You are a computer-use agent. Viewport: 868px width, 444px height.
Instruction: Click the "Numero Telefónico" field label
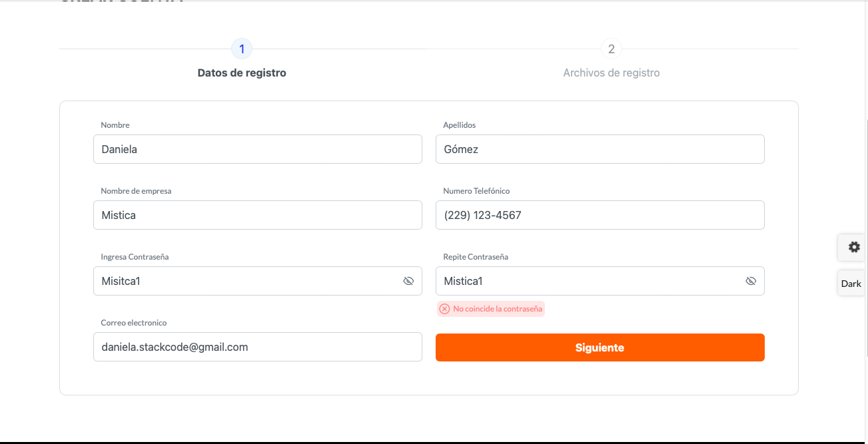(x=476, y=191)
